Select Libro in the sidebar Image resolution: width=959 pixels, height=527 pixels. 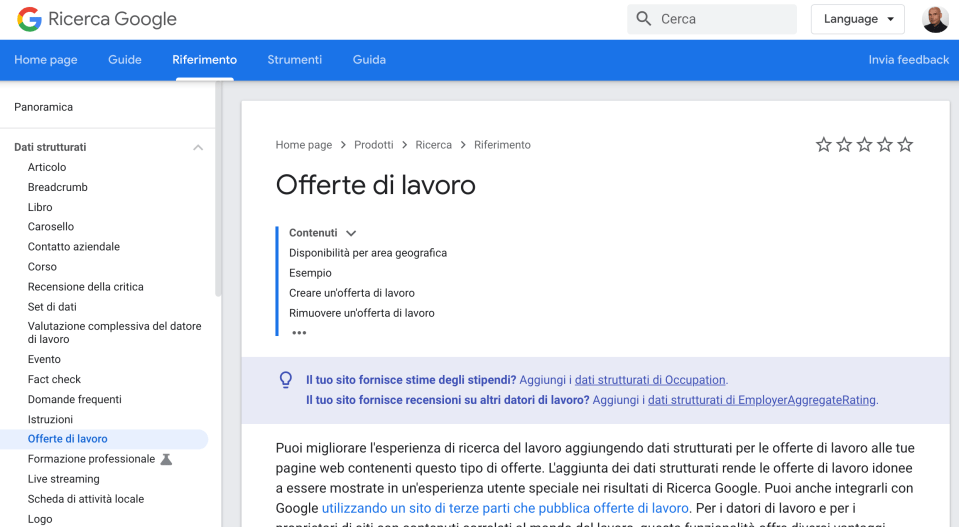[x=40, y=207]
